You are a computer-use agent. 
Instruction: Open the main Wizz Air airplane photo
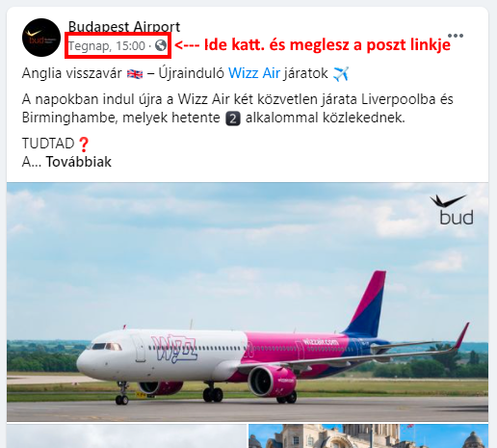(248, 302)
